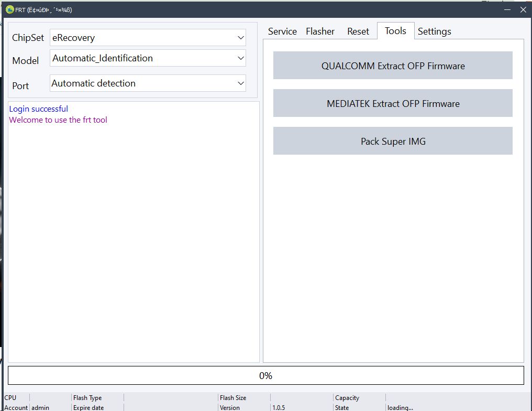Click the Login successful log message
532x411 pixels.
38,109
